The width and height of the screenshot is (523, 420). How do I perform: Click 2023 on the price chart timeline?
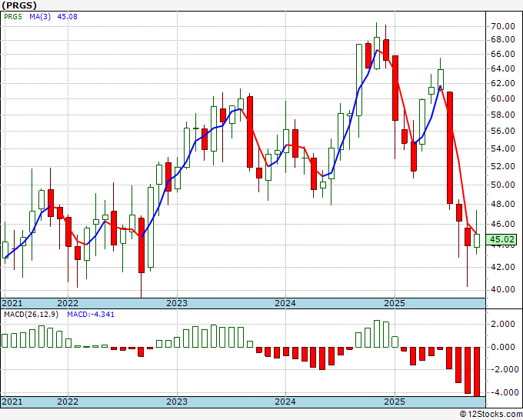[x=177, y=303]
